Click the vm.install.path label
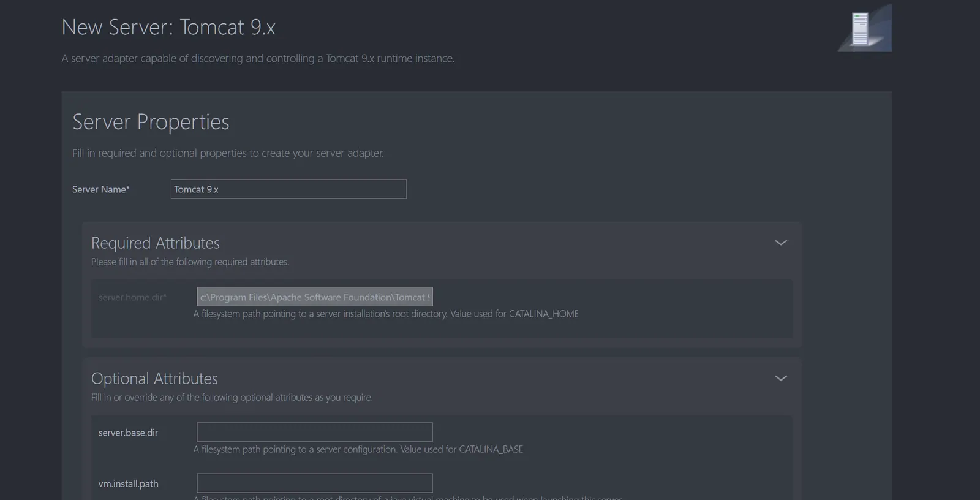The image size is (980, 500). pyautogui.click(x=128, y=483)
